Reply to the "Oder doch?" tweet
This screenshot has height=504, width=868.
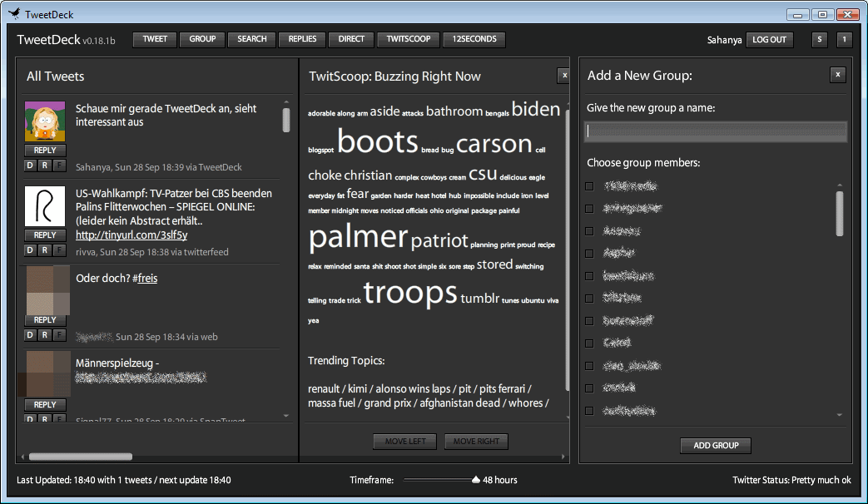(x=45, y=319)
